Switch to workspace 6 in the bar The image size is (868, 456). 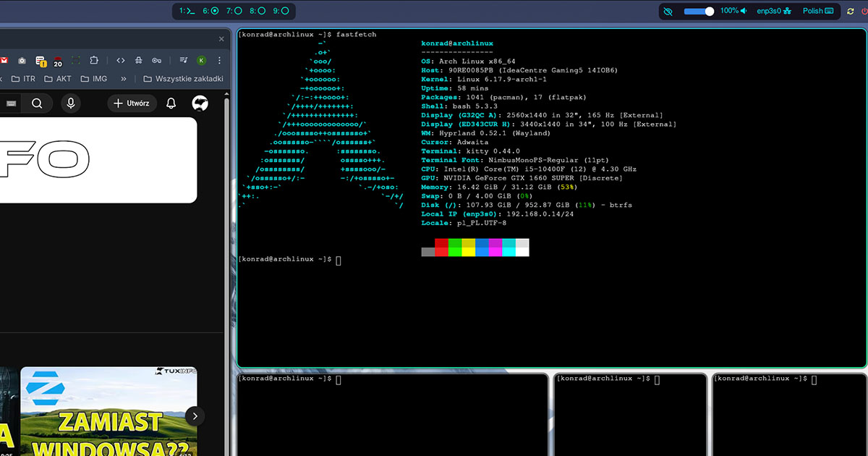(210, 11)
